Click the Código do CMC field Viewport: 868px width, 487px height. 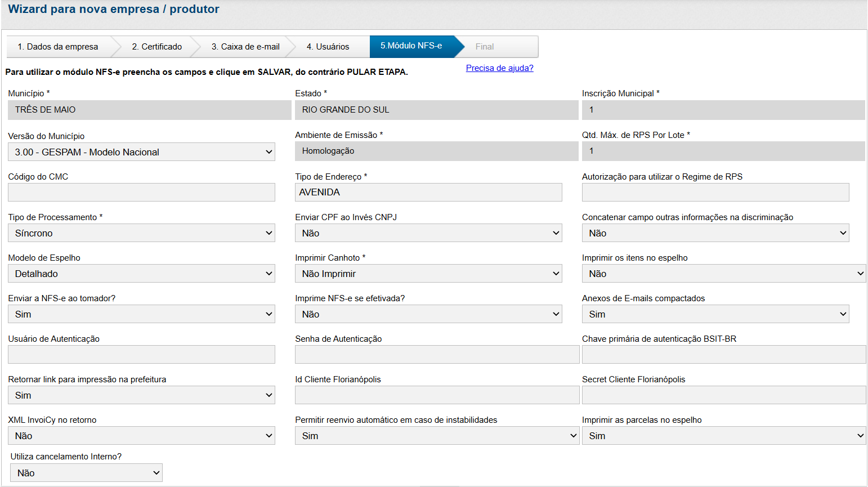tap(141, 193)
